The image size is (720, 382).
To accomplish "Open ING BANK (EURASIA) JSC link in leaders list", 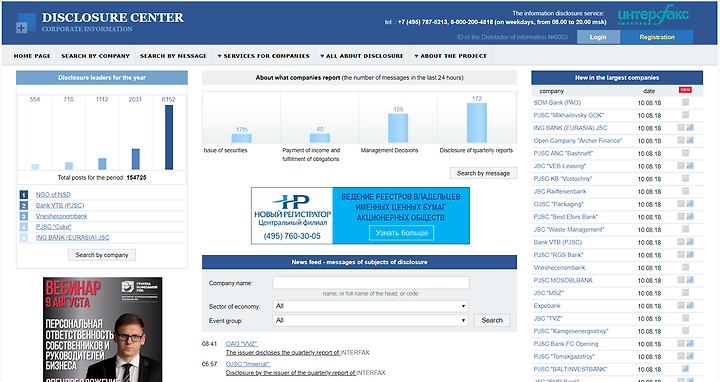I will [x=73, y=237].
